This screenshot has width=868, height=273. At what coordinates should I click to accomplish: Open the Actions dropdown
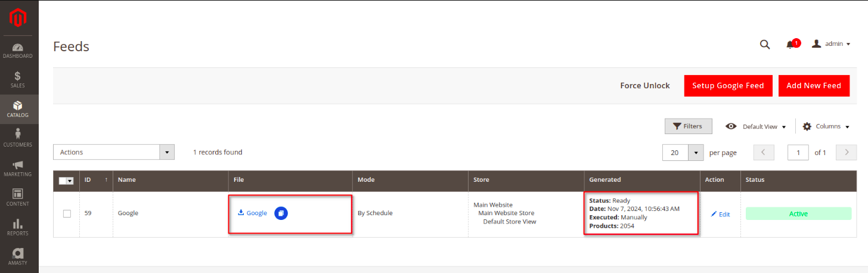(x=114, y=152)
